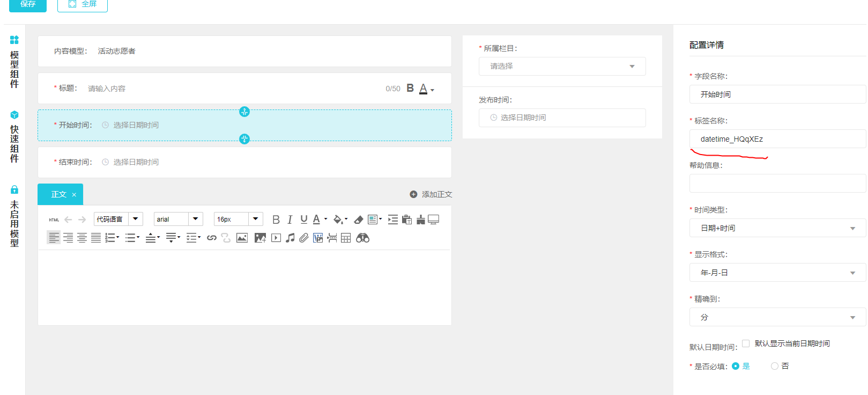The height and width of the screenshot is (395, 868).
Task: Close the 正文 tab
Action: click(74, 195)
